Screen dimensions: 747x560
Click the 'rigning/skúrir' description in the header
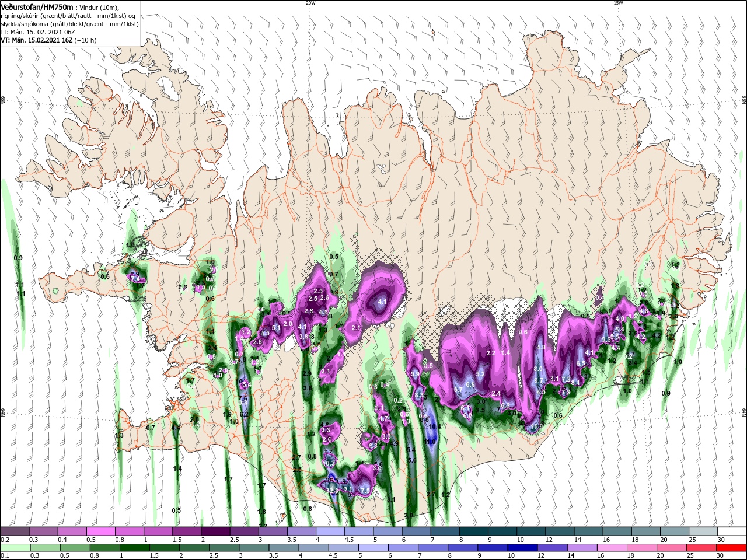(x=19, y=16)
